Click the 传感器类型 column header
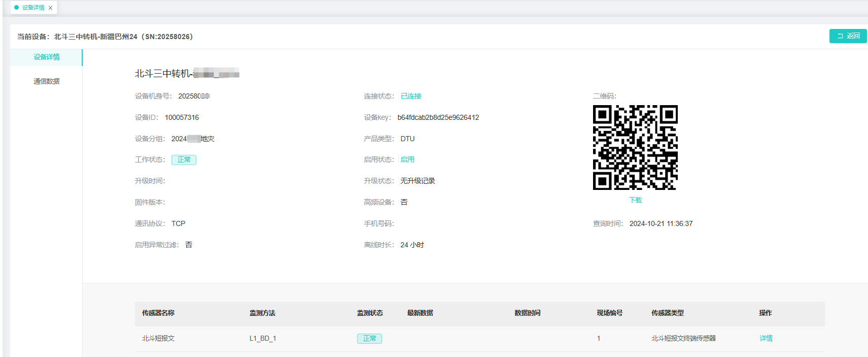 [x=668, y=313]
